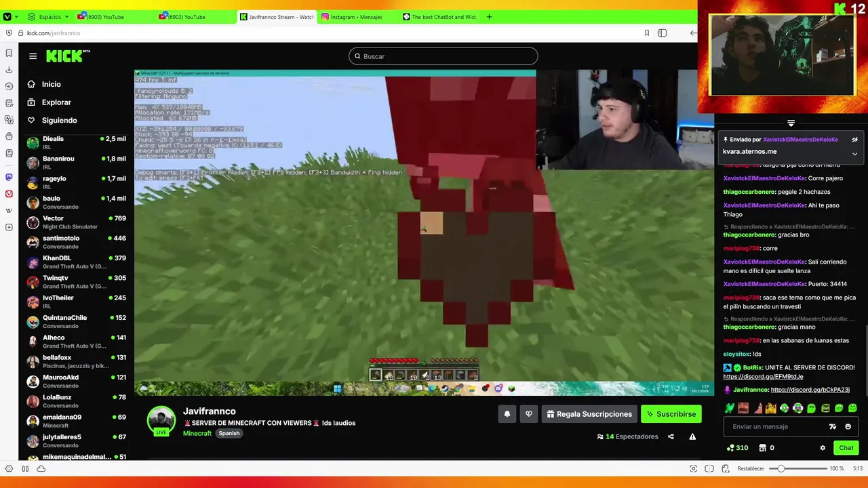Click Restablecer zoom in status bar
This screenshot has height=488, width=868.
coord(751,468)
